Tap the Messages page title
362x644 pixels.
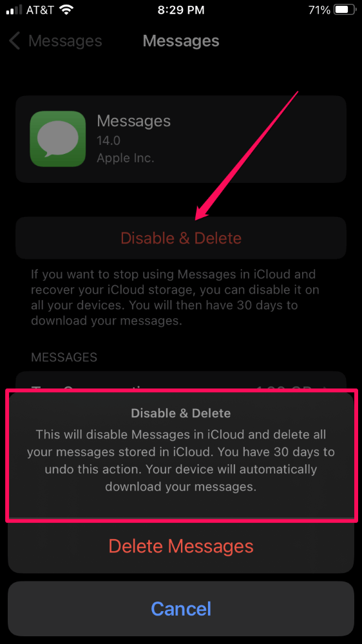tap(181, 41)
